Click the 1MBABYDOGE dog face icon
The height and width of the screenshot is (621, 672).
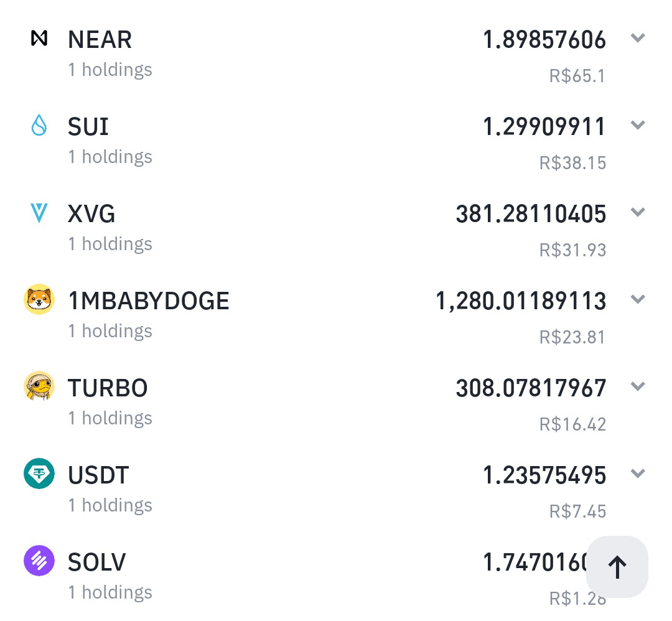tap(39, 299)
